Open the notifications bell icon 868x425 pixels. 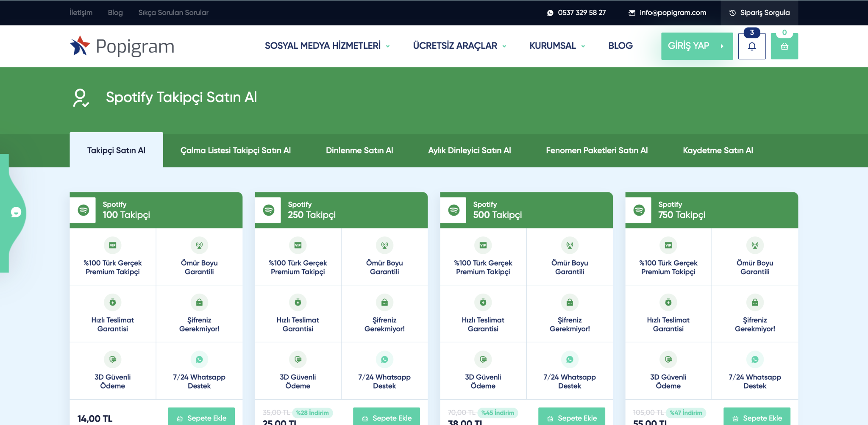coord(751,46)
